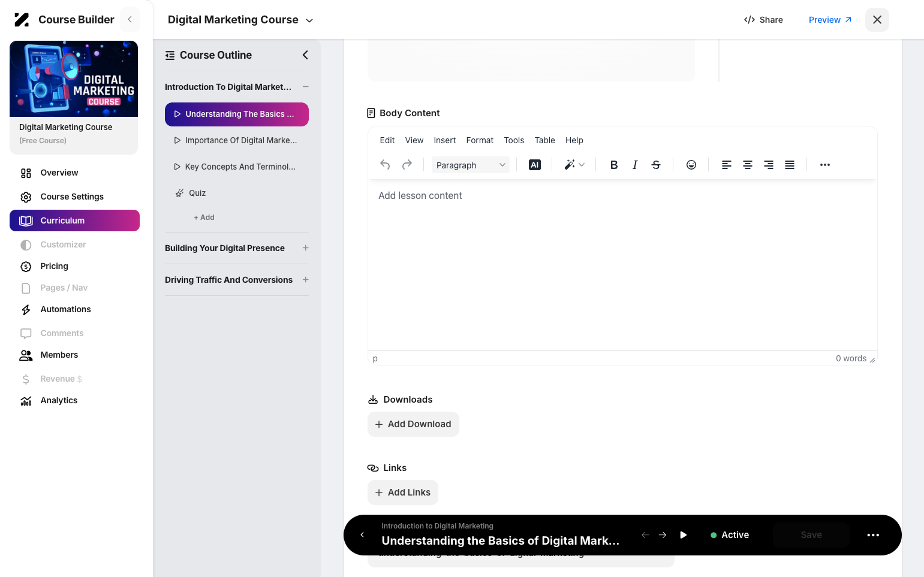924x577 pixels.
Task: Collapse the Course Builder sidebar
Action: click(x=130, y=20)
